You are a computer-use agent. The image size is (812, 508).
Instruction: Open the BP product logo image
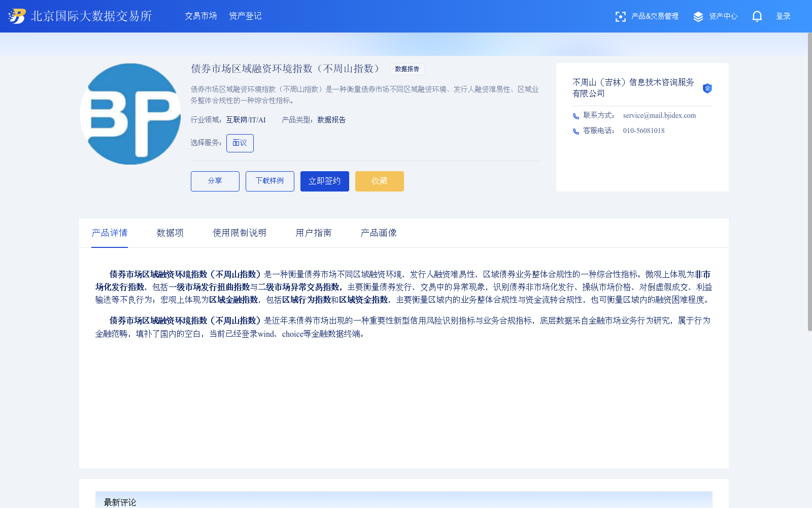pos(130,114)
